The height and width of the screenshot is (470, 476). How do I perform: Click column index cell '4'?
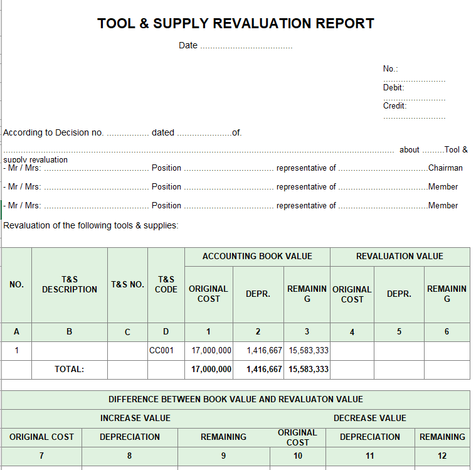[x=352, y=332]
